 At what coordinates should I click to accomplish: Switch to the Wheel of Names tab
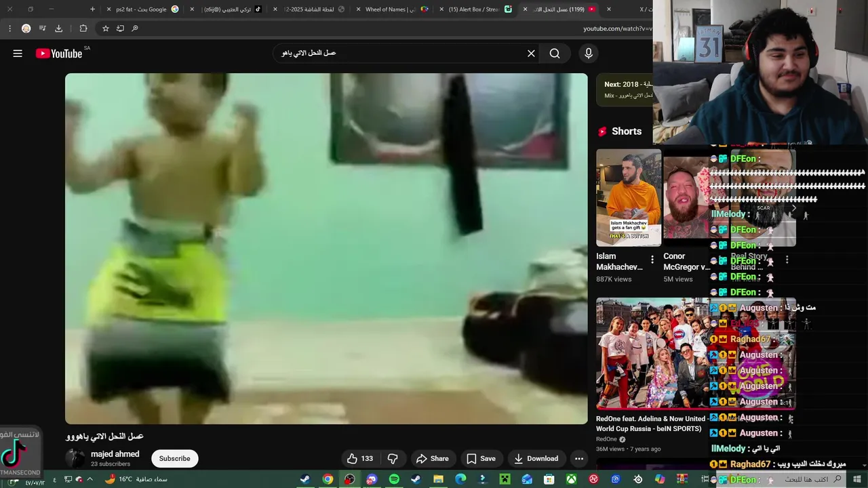coord(393,9)
